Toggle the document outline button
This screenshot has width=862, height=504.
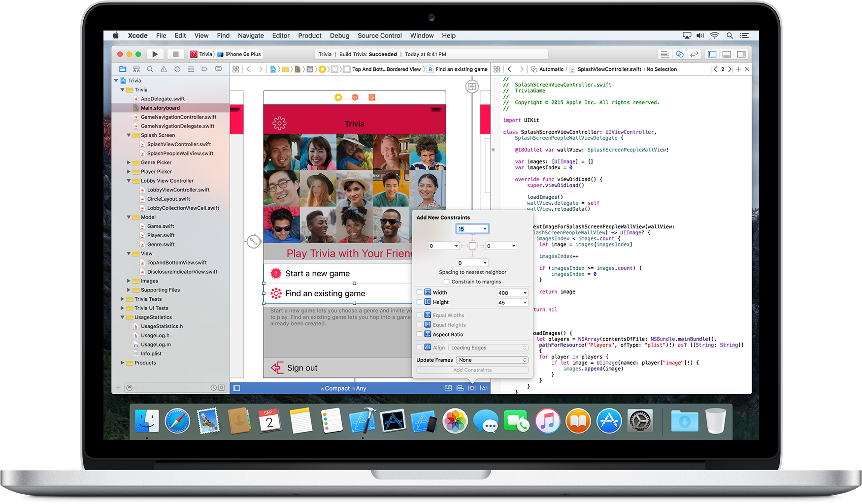[x=236, y=388]
